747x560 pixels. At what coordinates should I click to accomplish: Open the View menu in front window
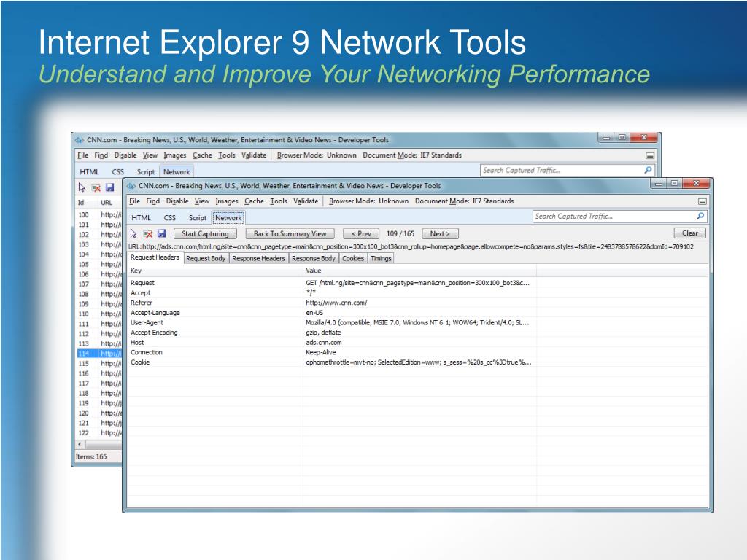coord(202,201)
